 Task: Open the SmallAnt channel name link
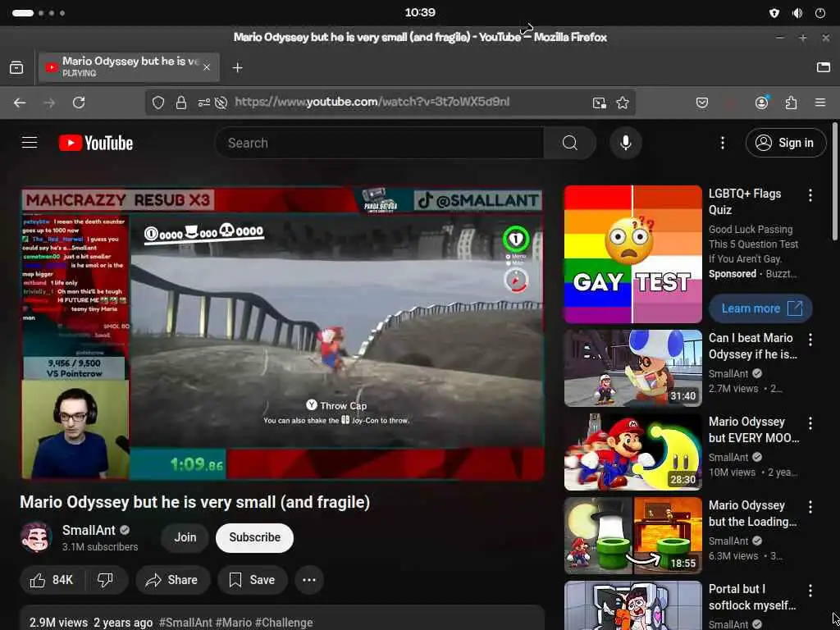point(89,531)
